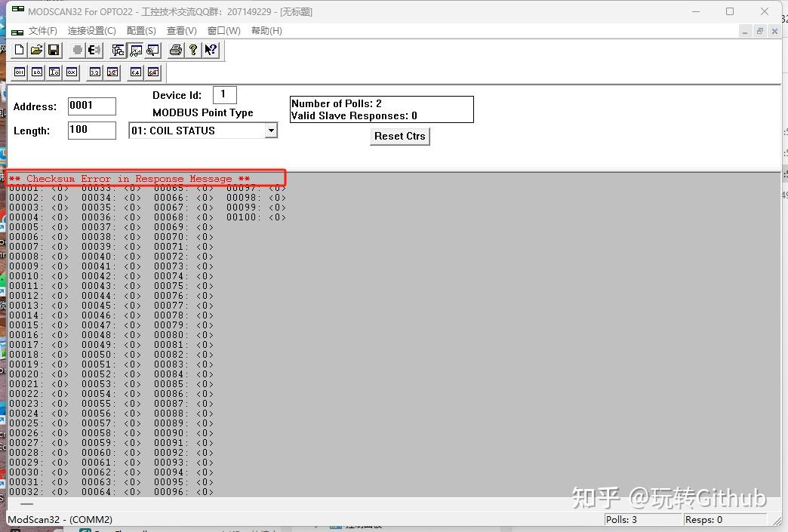Click the 32-bit swapped float format icon
This screenshot has width=788, height=532.
click(112, 72)
